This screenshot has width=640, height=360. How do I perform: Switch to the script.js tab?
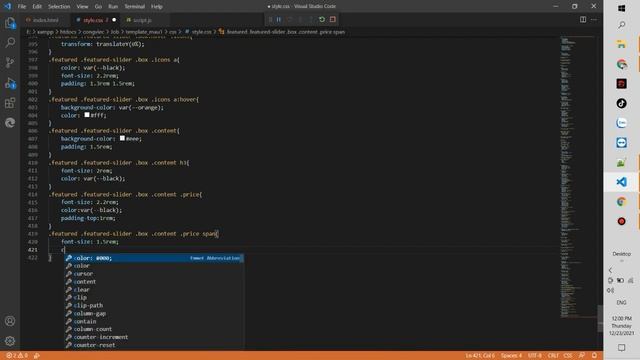click(142, 20)
